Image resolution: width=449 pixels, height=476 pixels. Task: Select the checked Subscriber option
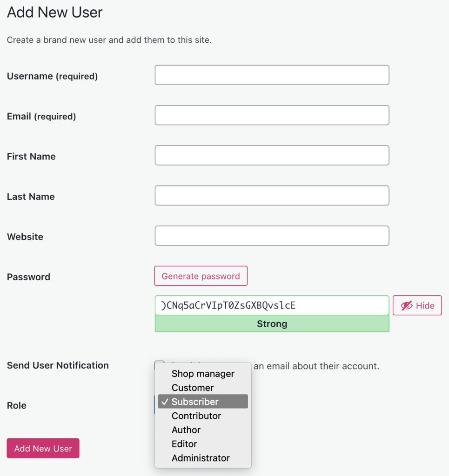(x=203, y=402)
